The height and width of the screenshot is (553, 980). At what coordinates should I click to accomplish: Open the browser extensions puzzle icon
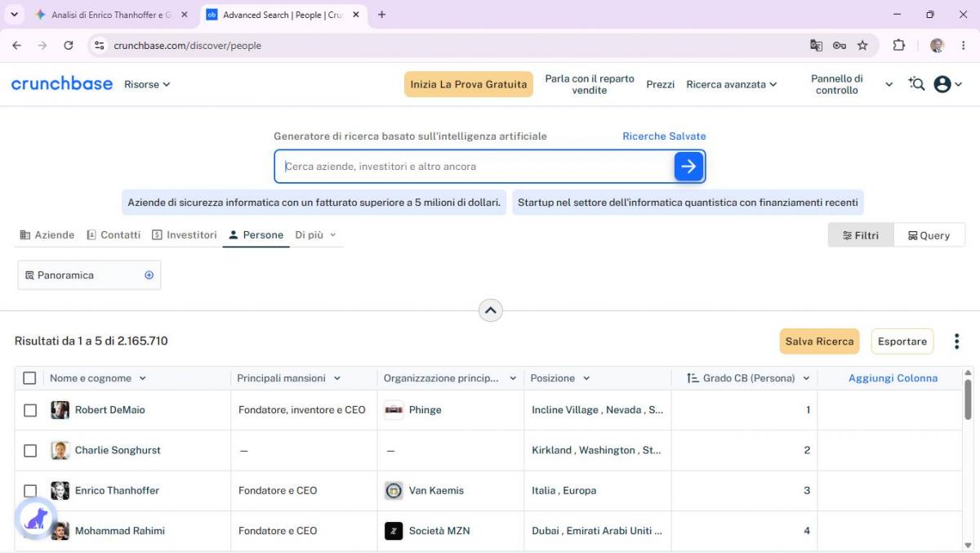[x=899, y=46]
